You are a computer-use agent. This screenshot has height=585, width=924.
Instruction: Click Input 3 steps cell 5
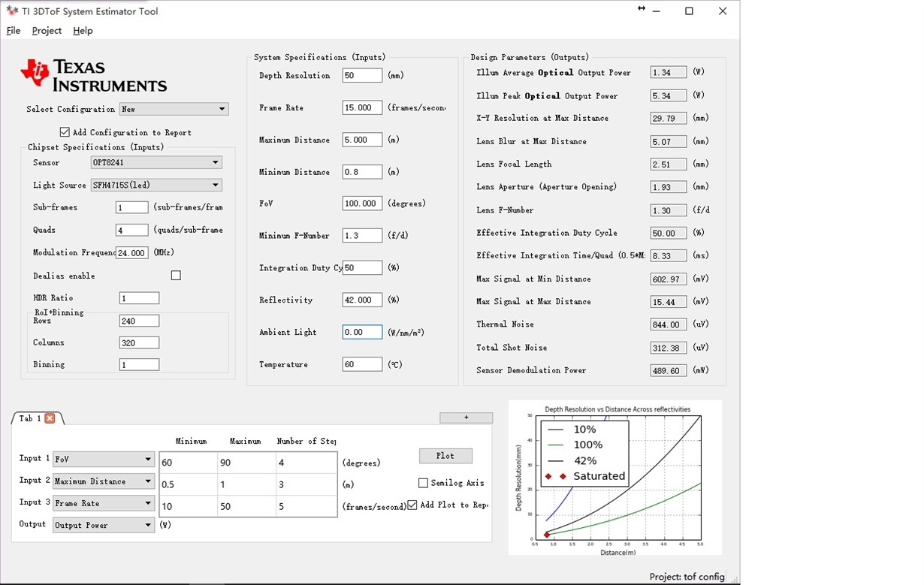(306, 506)
